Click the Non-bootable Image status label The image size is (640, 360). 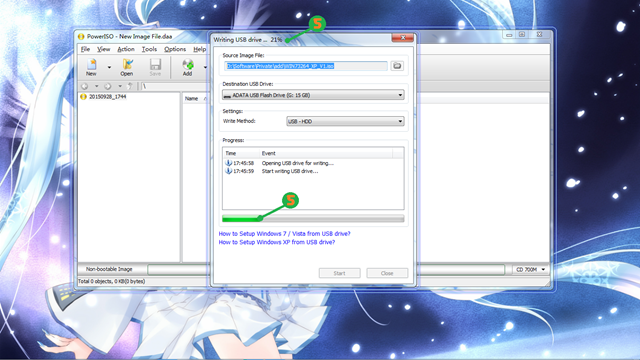(x=109, y=269)
